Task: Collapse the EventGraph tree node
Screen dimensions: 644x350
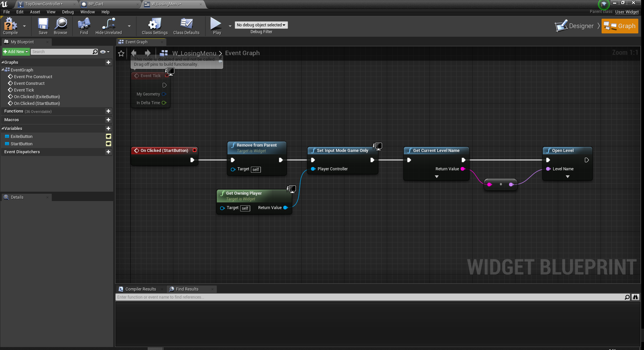Action: tap(3, 70)
